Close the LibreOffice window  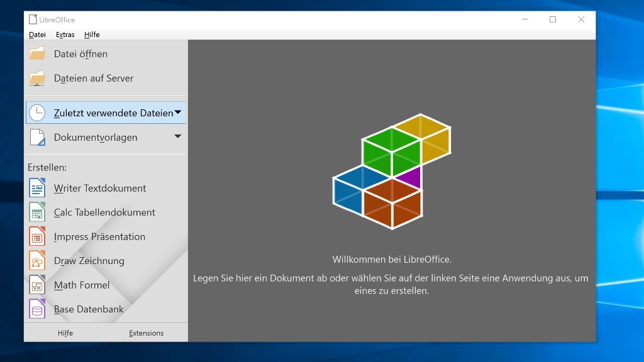pyautogui.click(x=581, y=19)
